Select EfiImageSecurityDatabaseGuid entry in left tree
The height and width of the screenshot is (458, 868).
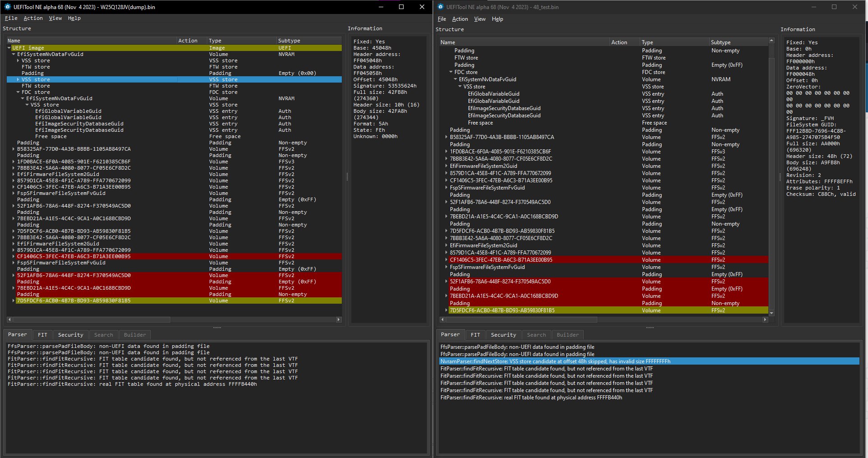[79, 124]
